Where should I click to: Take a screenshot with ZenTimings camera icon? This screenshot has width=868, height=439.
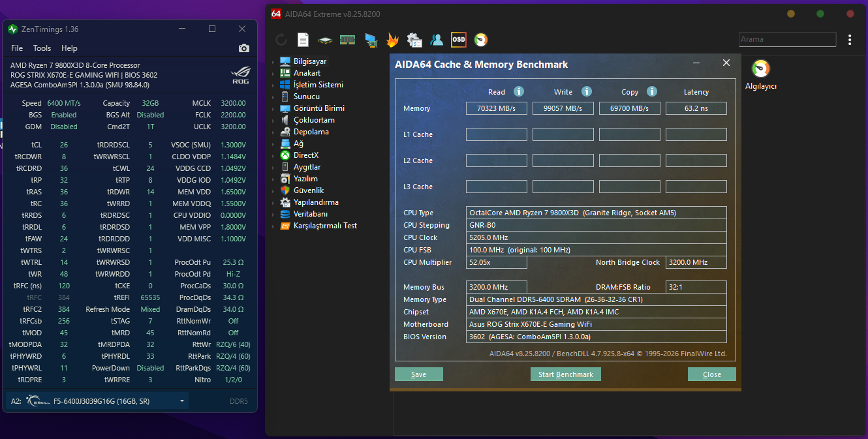coord(244,48)
